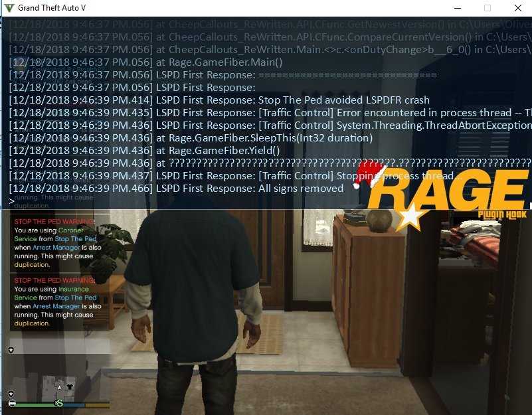Click the star icon beside minimap bottom
The image size is (532, 415).
click(x=11, y=394)
